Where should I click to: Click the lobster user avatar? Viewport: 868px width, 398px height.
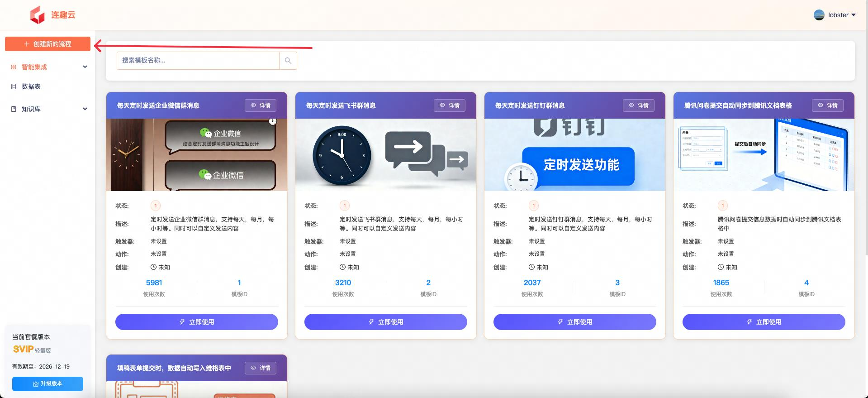coord(819,15)
